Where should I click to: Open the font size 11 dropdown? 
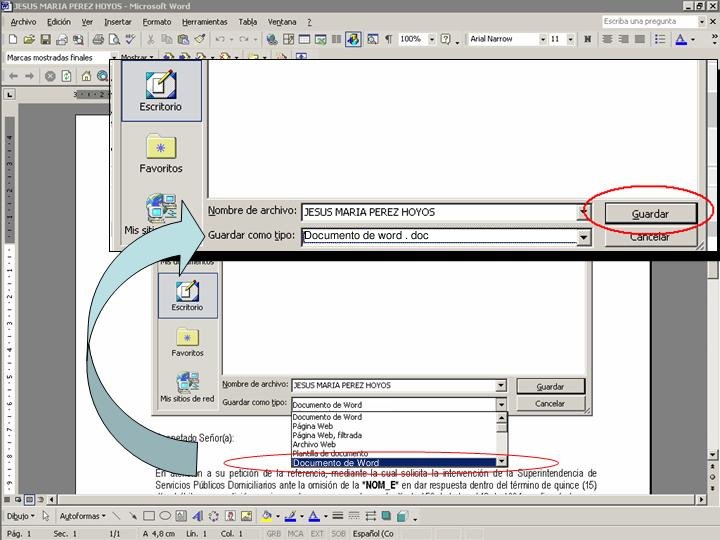pyautogui.click(x=570, y=39)
